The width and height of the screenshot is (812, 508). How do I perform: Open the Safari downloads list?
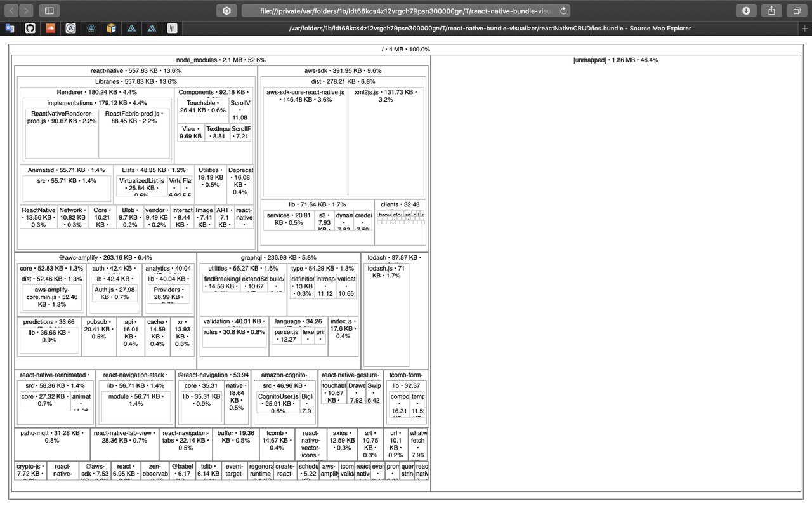[746, 10]
